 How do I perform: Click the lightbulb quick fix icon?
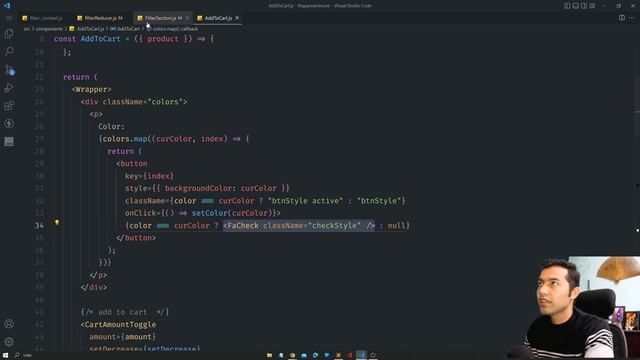pyautogui.click(x=57, y=222)
